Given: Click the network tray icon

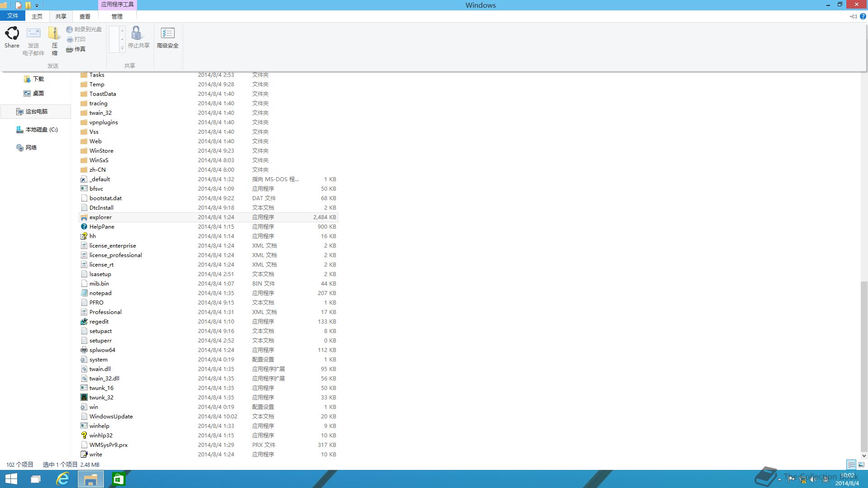Looking at the screenshot, I should click(802, 479).
